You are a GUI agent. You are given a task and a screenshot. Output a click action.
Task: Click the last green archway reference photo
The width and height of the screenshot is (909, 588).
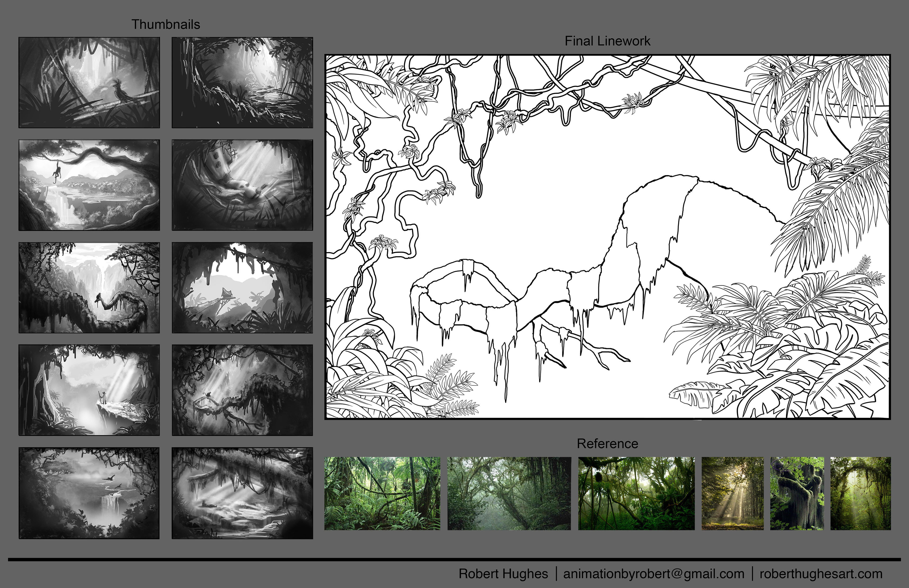[860, 493]
